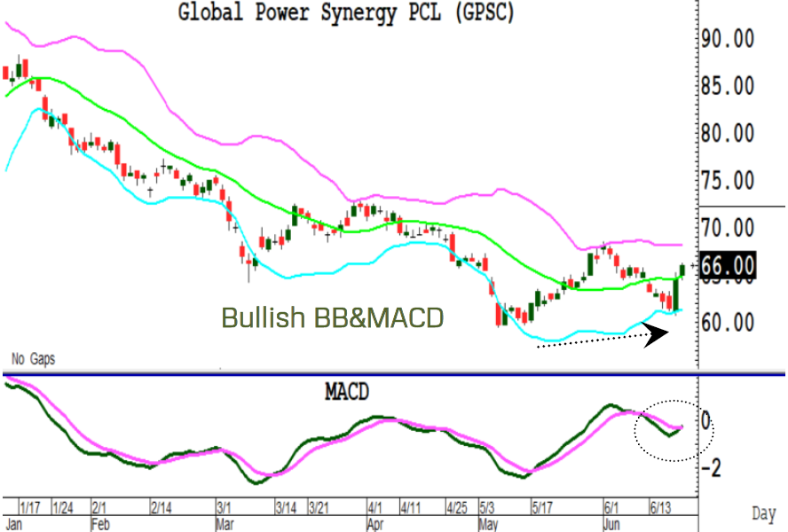Click the "Mar" month label

(225, 524)
